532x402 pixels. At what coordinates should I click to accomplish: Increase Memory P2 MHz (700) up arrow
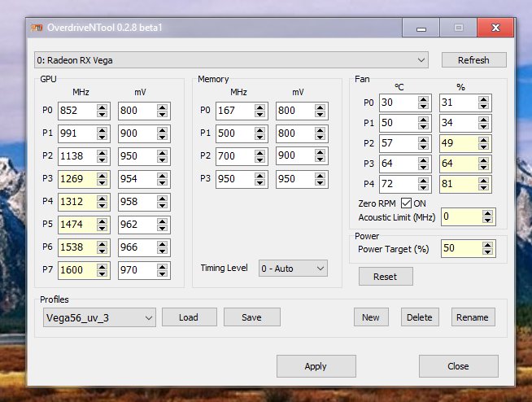pyautogui.click(x=259, y=153)
